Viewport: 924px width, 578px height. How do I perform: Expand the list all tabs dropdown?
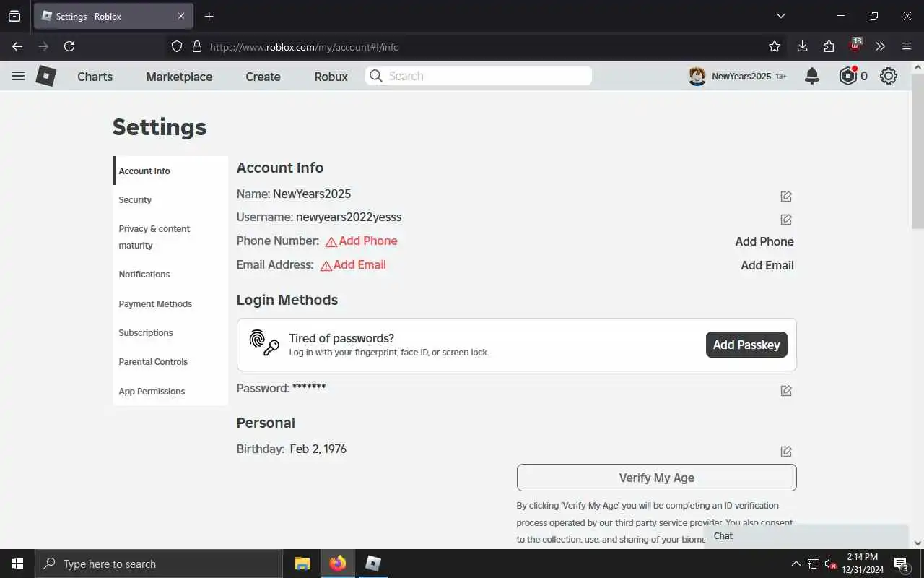[x=780, y=16]
